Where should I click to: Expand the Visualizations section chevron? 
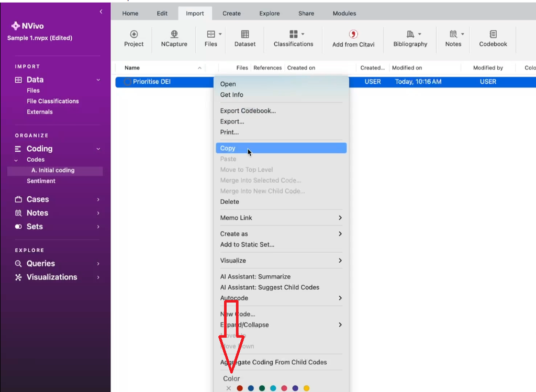98,277
